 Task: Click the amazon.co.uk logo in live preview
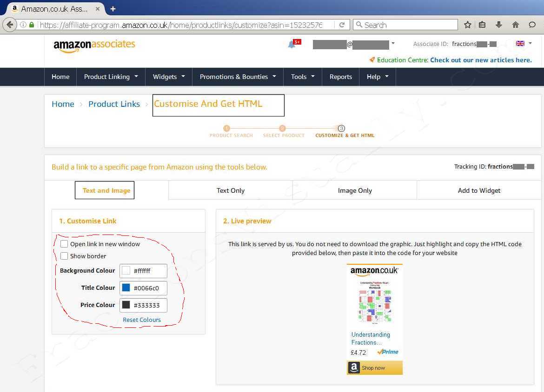pos(374,271)
